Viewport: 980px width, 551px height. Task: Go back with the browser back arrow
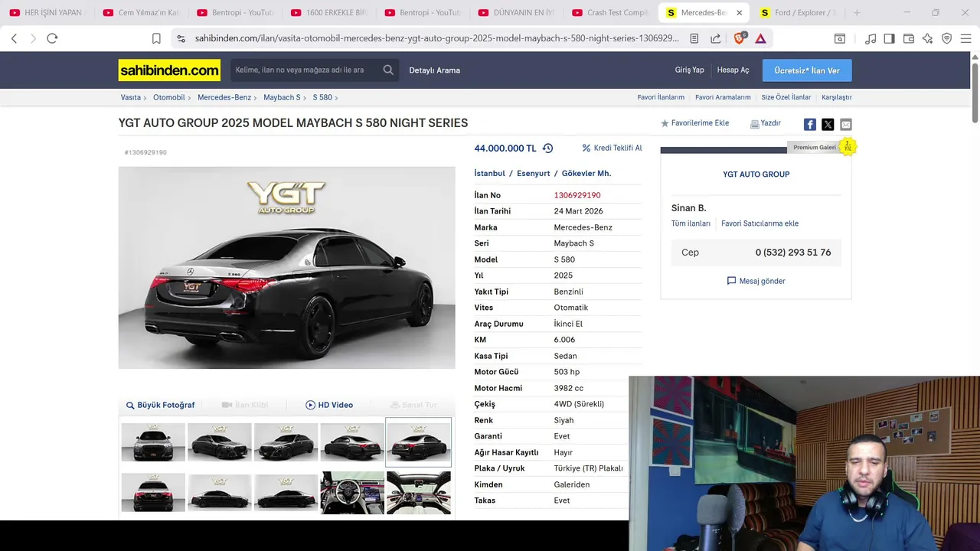click(14, 38)
